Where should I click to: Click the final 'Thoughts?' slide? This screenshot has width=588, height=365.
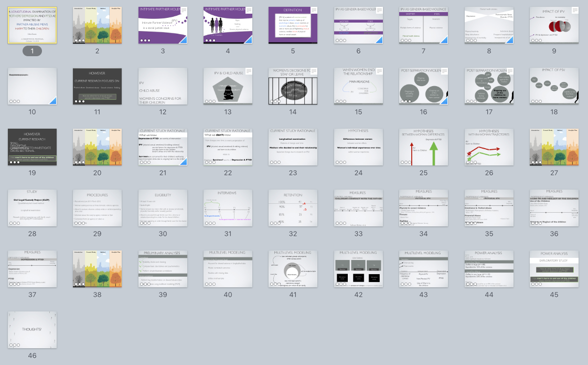pyautogui.click(x=32, y=330)
